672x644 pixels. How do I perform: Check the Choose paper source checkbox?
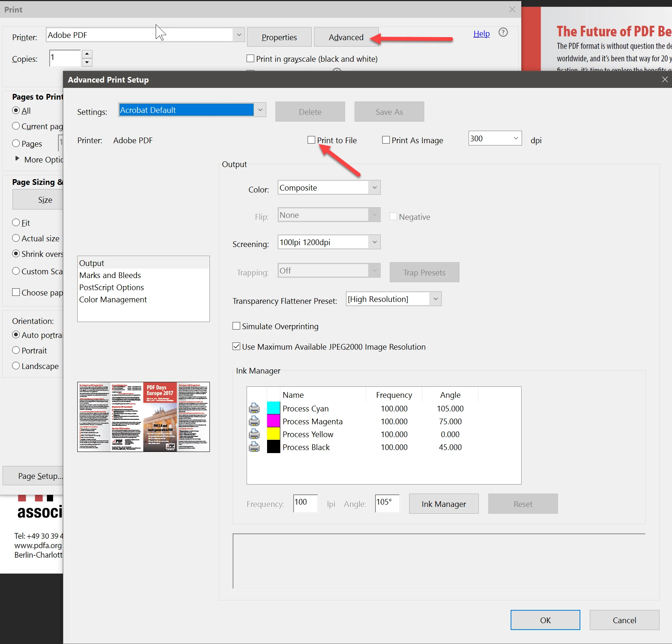16,292
